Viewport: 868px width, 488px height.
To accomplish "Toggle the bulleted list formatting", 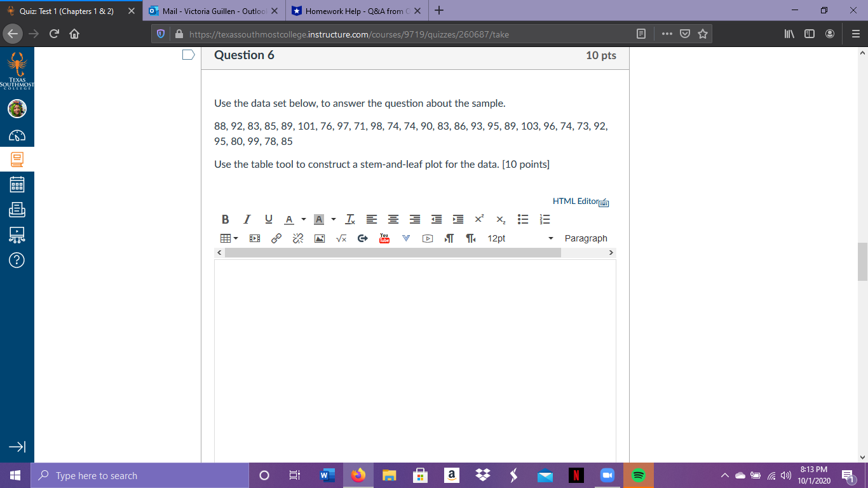I will (522, 219).
